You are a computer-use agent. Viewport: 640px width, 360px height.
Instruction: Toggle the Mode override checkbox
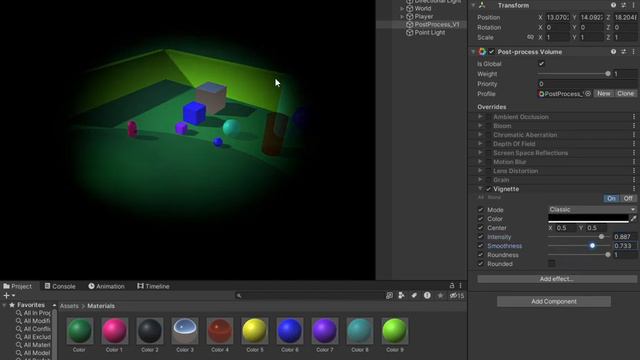(480, 210)
